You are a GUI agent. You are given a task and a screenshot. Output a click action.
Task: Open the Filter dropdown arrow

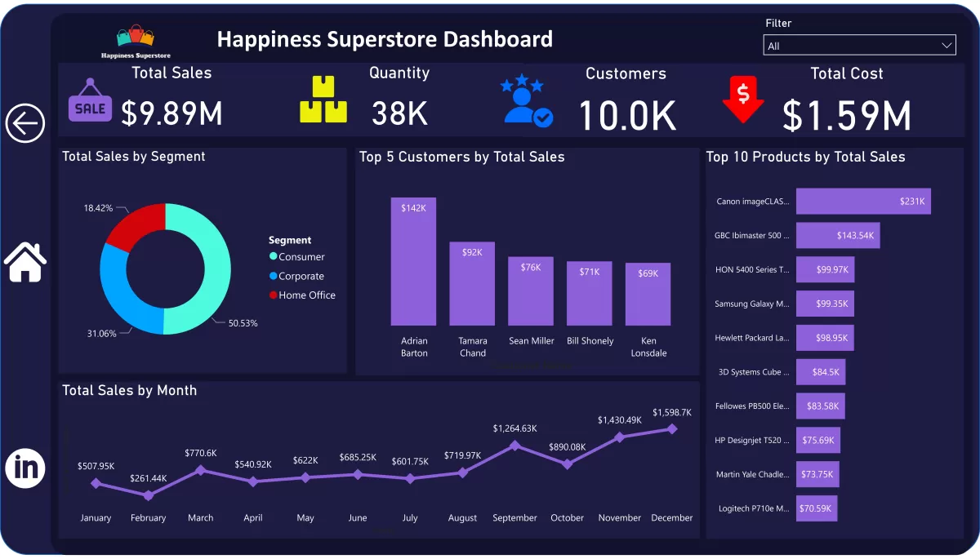[x=947, y=46]
